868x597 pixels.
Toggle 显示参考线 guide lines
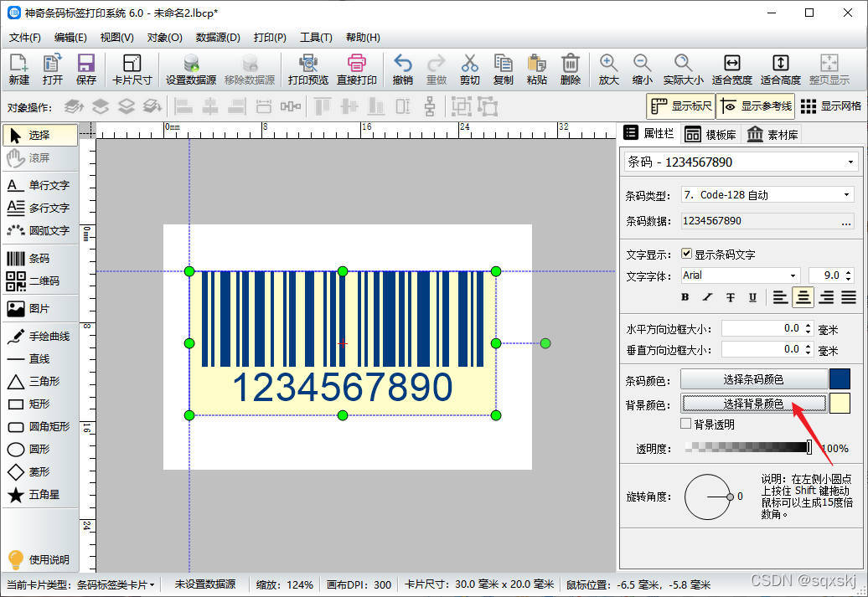(756, 106)
